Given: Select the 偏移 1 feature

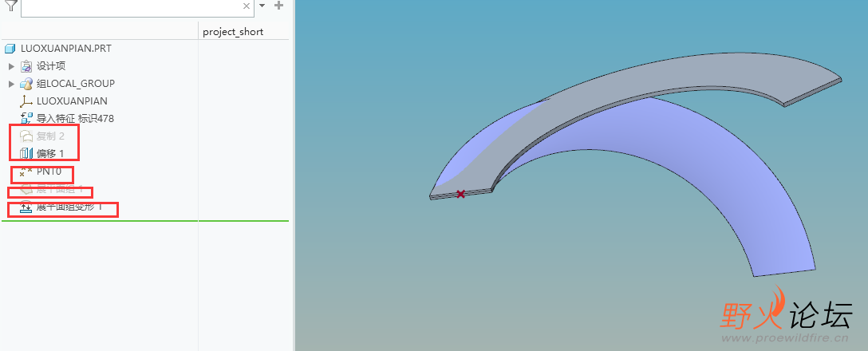Looking at the screenshot, I should click(50, 153).
